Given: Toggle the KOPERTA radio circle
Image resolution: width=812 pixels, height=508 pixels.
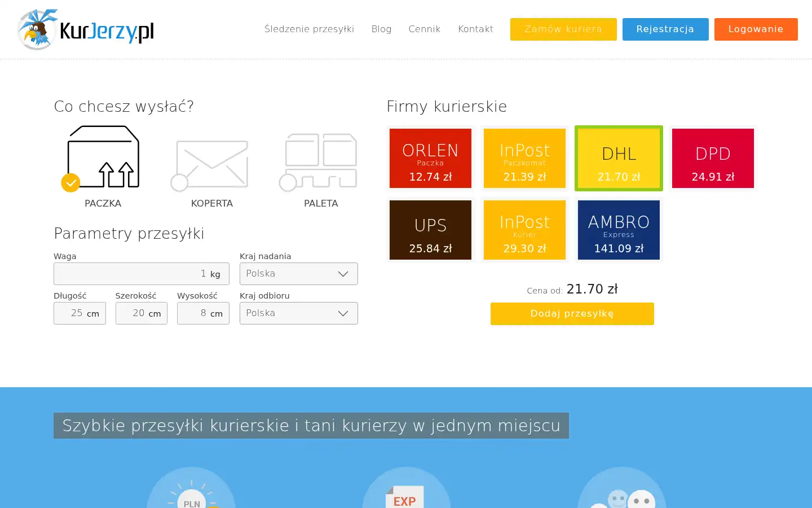Looking at the screenshot, I should click(x=179, y=183).
